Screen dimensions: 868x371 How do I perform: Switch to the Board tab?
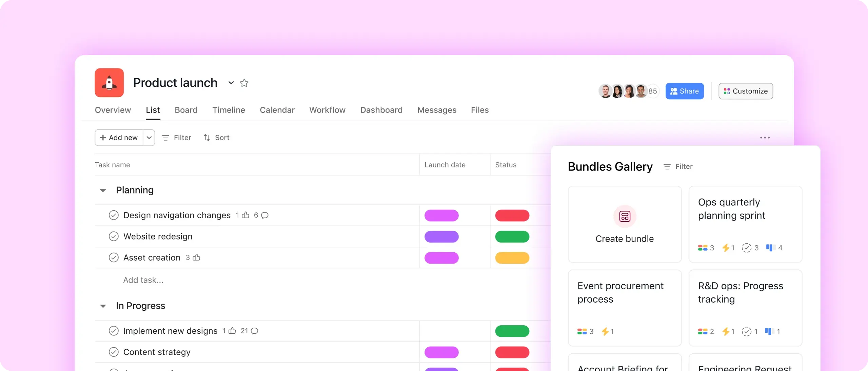(186, 110)
